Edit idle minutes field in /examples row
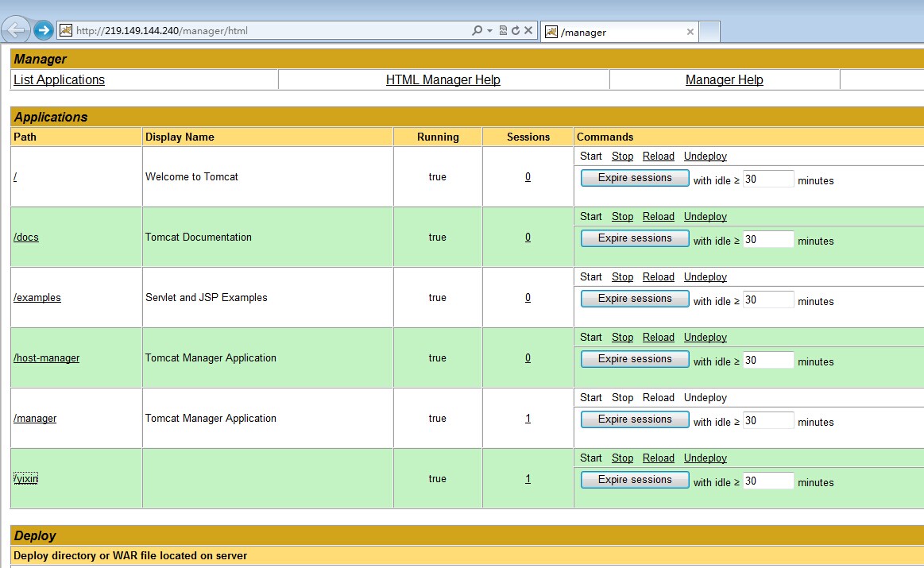924x568 pixels. (768, 300)
